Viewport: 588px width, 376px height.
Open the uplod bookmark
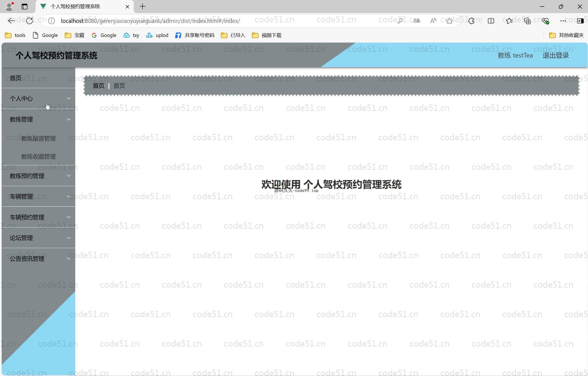[x=157, y=36]
